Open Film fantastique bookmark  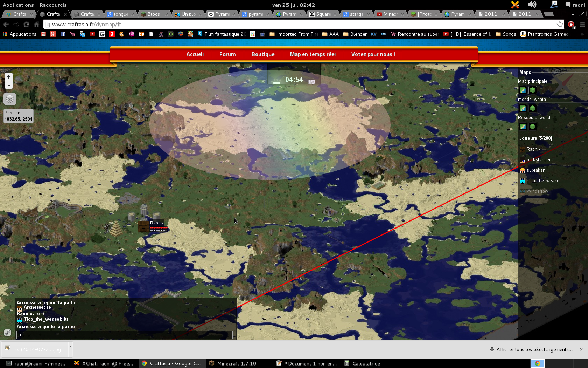coord(222,34)
